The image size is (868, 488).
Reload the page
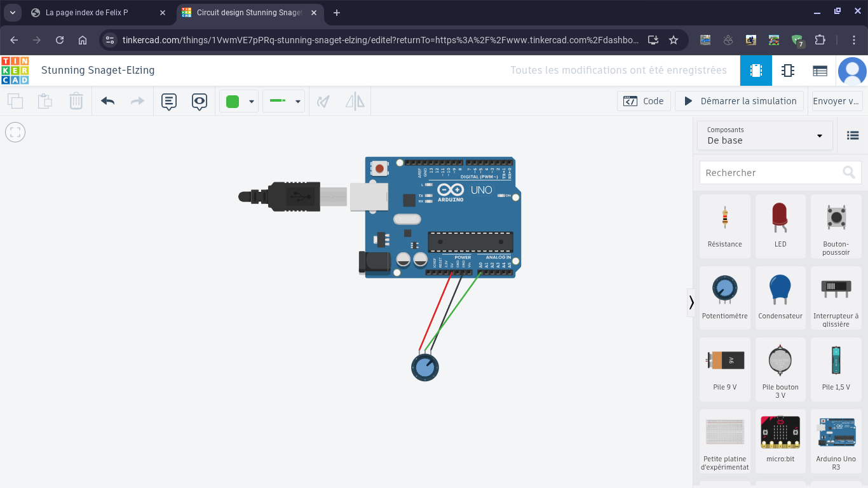tap(60, 40)
